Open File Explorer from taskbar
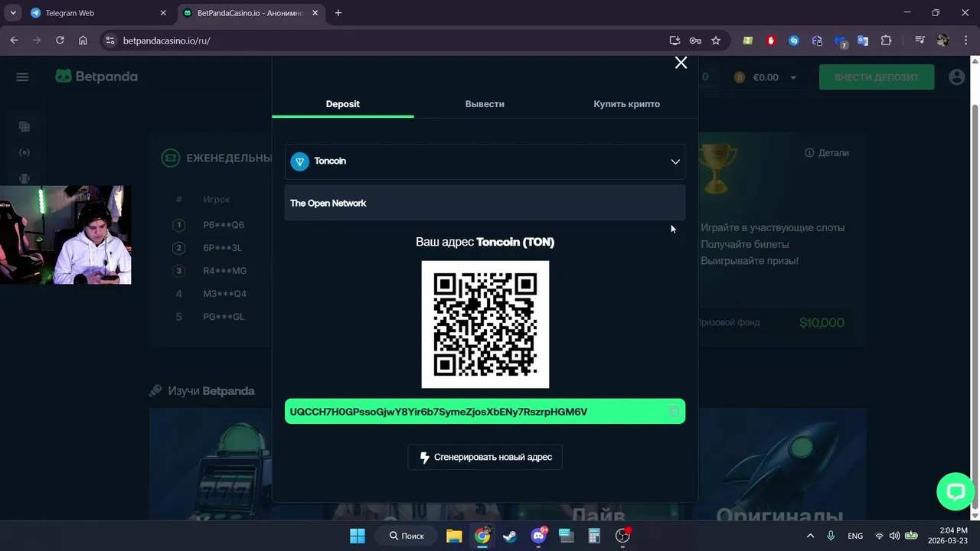980x551 pixels. [x=454, y=536]
